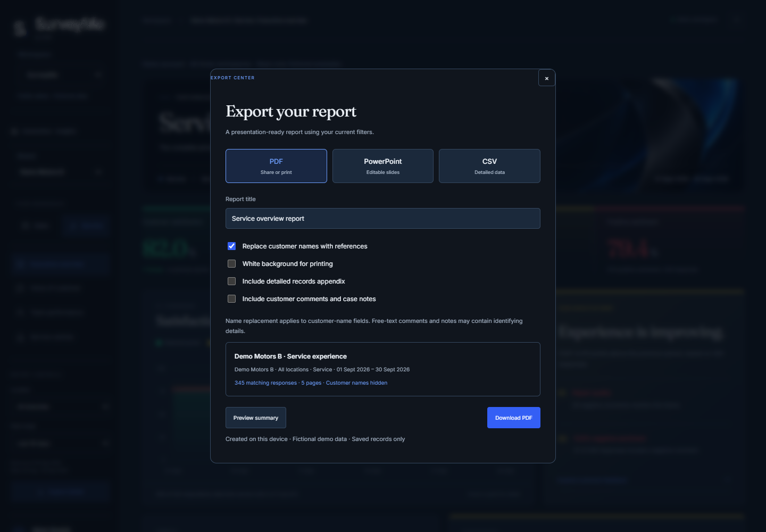
Task: Click the 'Customer names hidden' text
Action: coord(356,383)
